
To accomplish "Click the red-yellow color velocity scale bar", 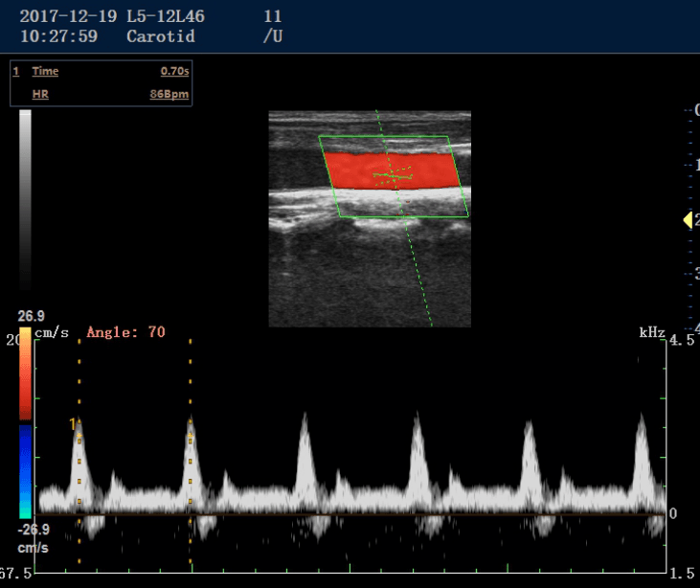I will click(x=25, y=373).
